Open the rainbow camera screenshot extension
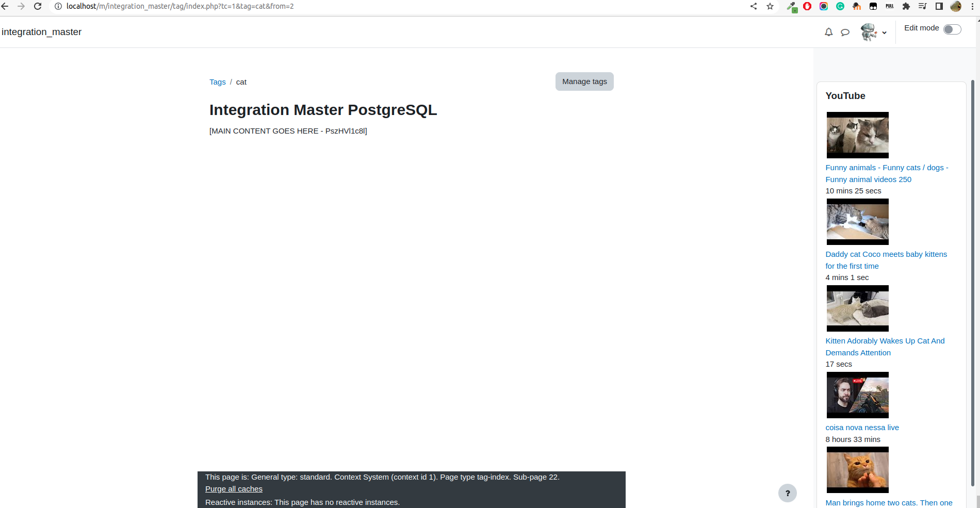This screenshot has width=980, height=508. point(824,6)
